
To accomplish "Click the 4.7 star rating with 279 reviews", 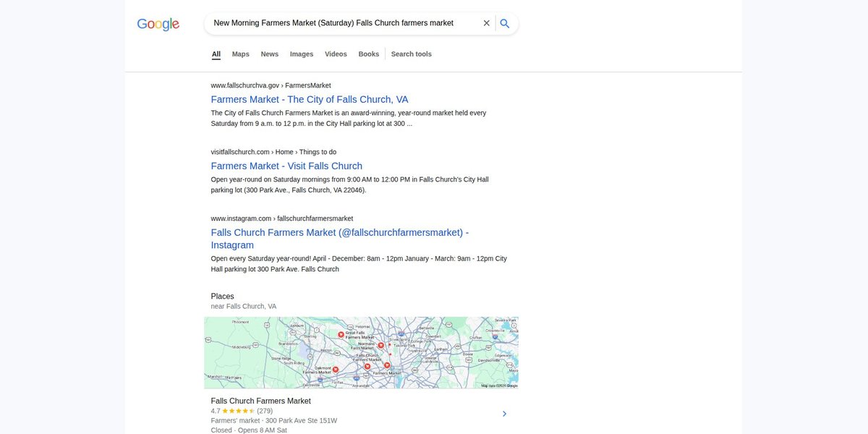I will (x=242, y=411).
